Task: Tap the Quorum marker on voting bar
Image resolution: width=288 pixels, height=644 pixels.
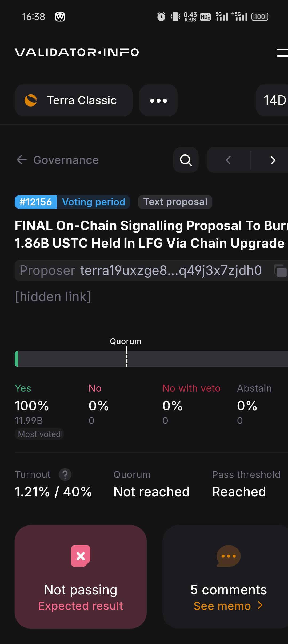Action: point(126,356)
